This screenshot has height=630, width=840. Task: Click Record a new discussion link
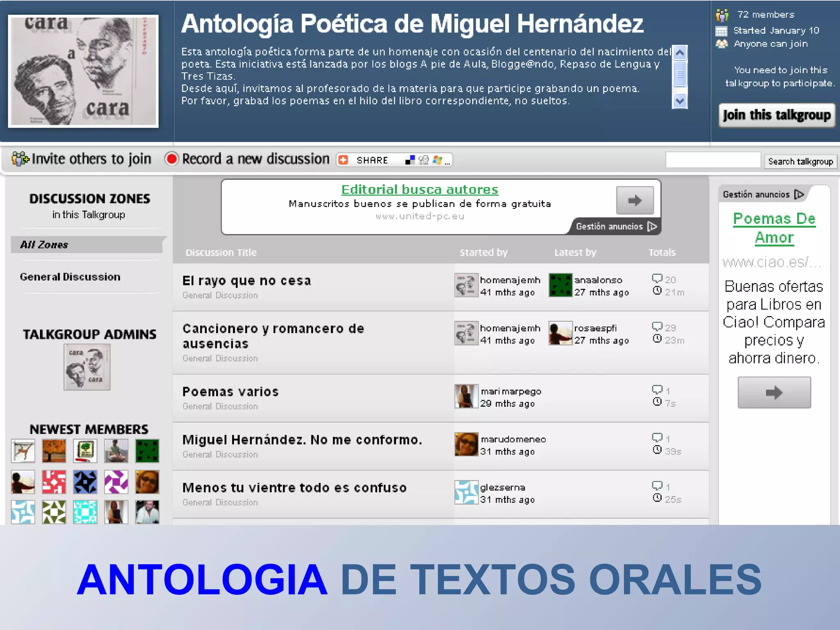tap(256, 159)
